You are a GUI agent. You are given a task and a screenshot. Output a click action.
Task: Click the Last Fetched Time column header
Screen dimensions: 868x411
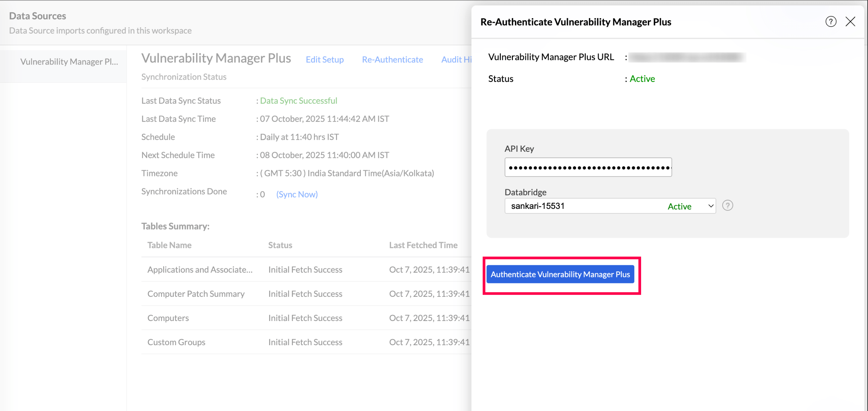click(x=423, y=245)
